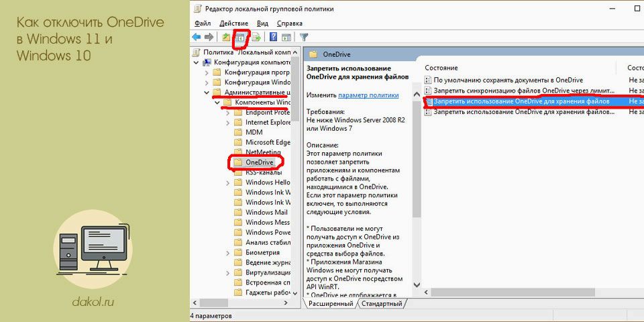The height and width of the screenshot is (322, 644).
Task: Click the Forward arrow toolbar icon
Action: 209,37
